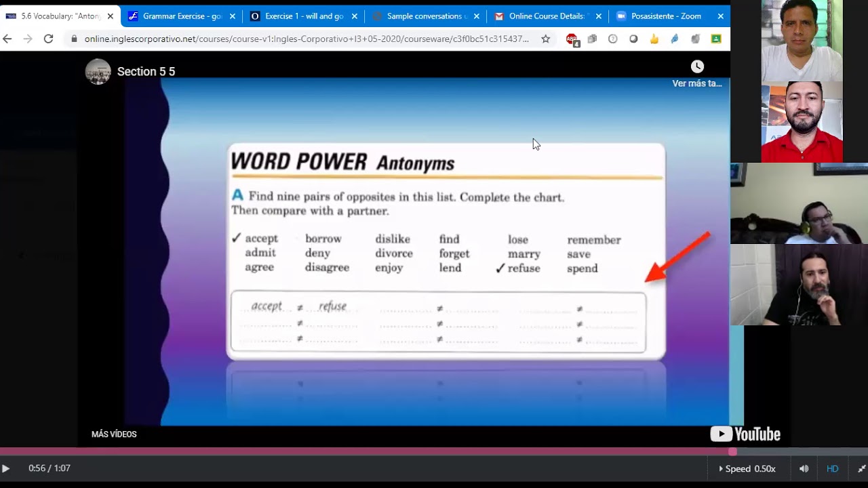Open the question mark extension

613,39
